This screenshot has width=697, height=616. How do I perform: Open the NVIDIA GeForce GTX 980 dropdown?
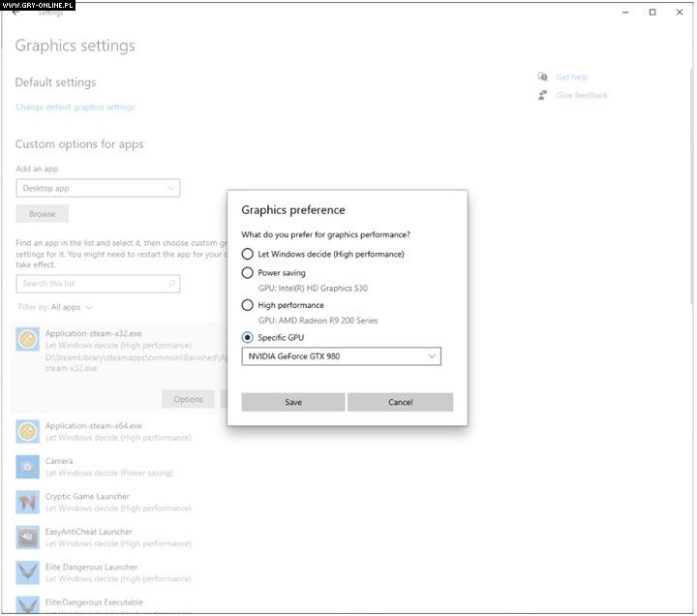pos(341,356)
